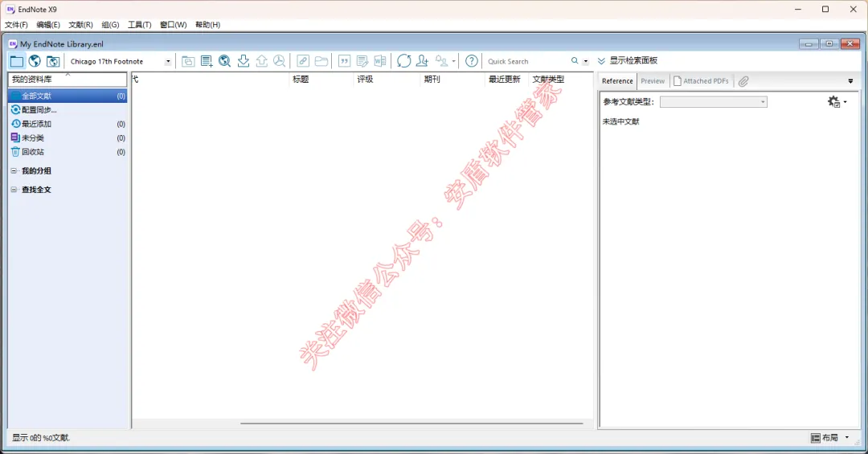Click the Copy to Local Library icon
Screen dimensions: 868x454
tap(188, 61)
